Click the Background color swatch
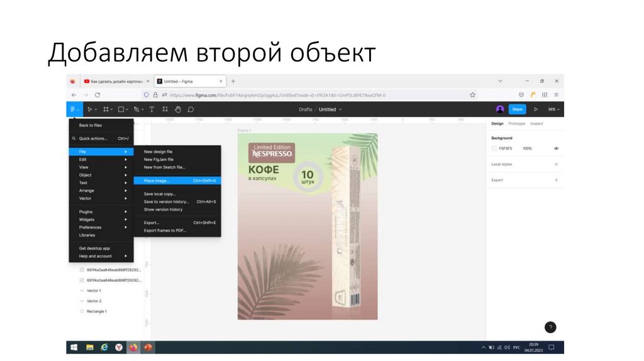 point(494,148)
